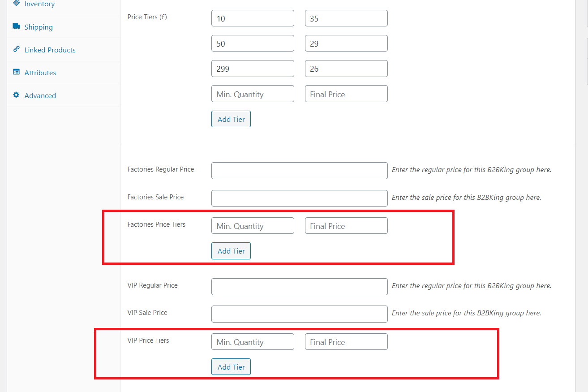The width and height of the screenshot is (588, 392).
Task: Add Tier for VIP Price Tiers
Action: (231, 367)
